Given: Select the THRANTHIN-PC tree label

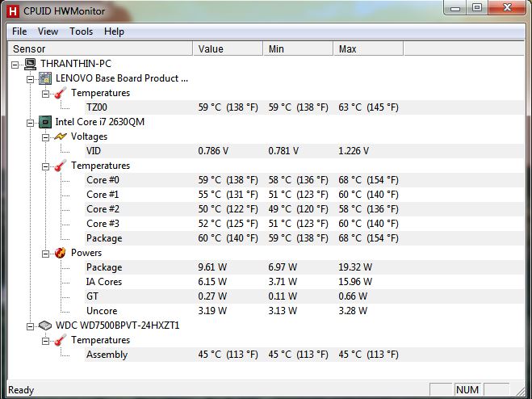Looking at the screenshot, I should tap(76, 64).
